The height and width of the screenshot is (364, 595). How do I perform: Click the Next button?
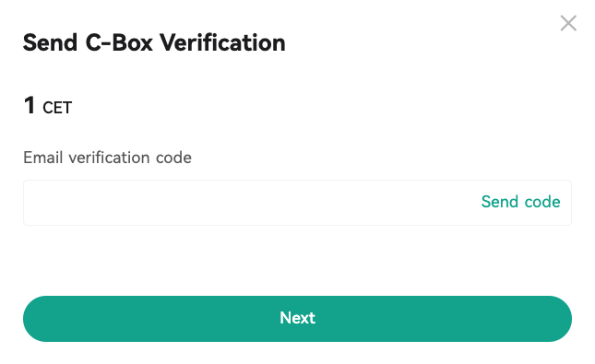click(x=297, y=319)
